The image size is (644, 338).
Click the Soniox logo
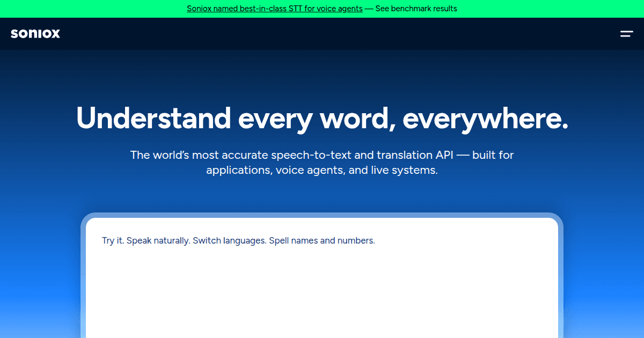(35, 34)
